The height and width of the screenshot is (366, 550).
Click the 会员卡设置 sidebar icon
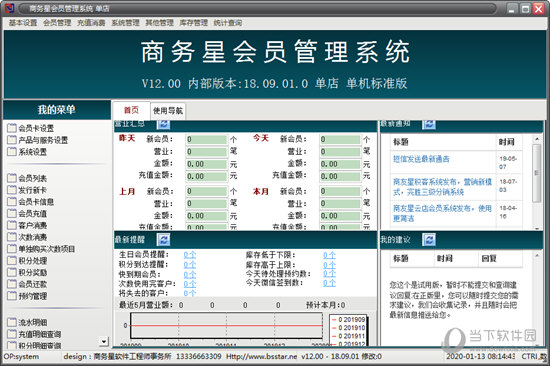tap(12, 128)
